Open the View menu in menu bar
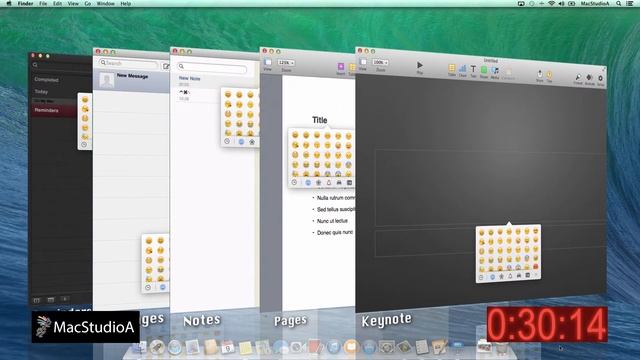The width and height of the screenshot is (640, 360). (x=73, y=3)
